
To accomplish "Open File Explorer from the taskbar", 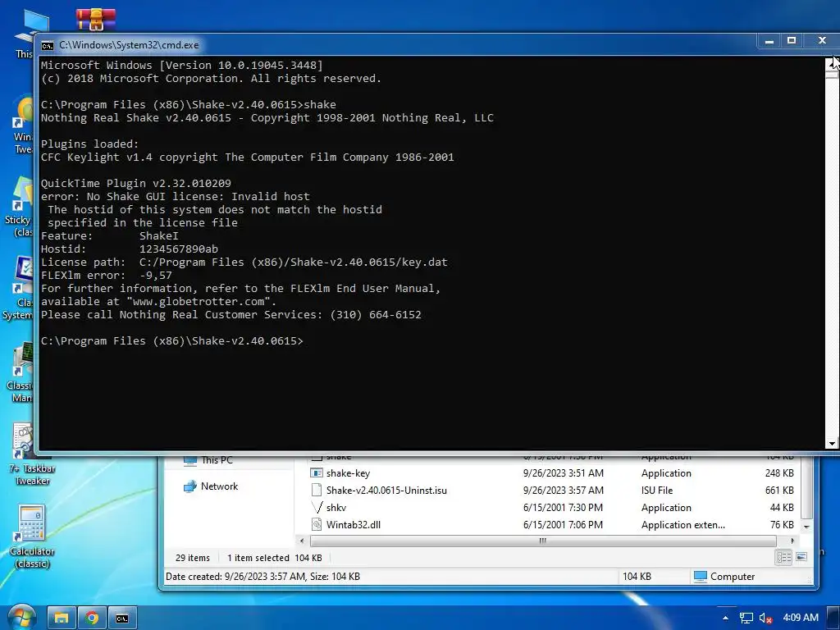I will pyautogui.click(x=62, y=618).
